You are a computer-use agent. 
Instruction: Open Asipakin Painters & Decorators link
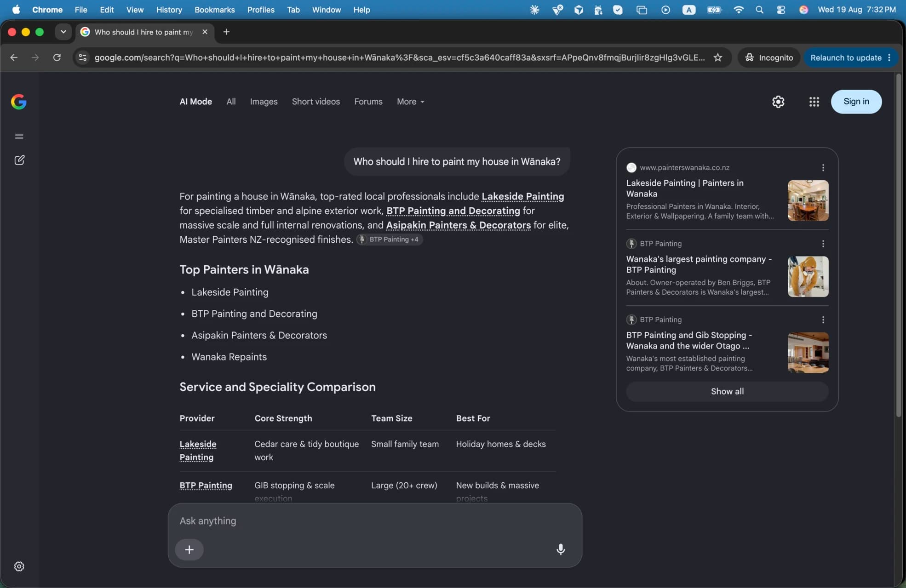(458, 225)
